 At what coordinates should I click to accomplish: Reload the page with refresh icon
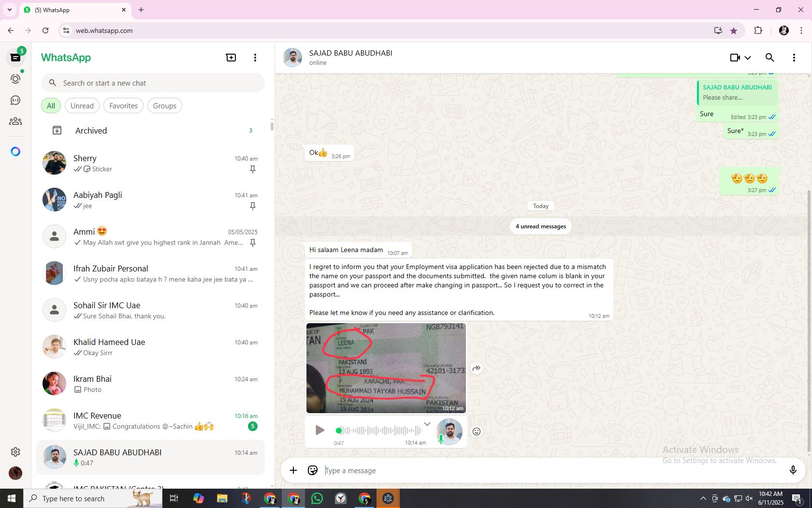pos(45,30)
